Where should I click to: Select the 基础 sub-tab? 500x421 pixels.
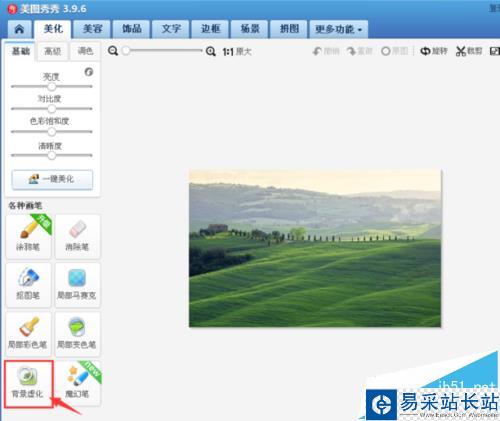21,51
